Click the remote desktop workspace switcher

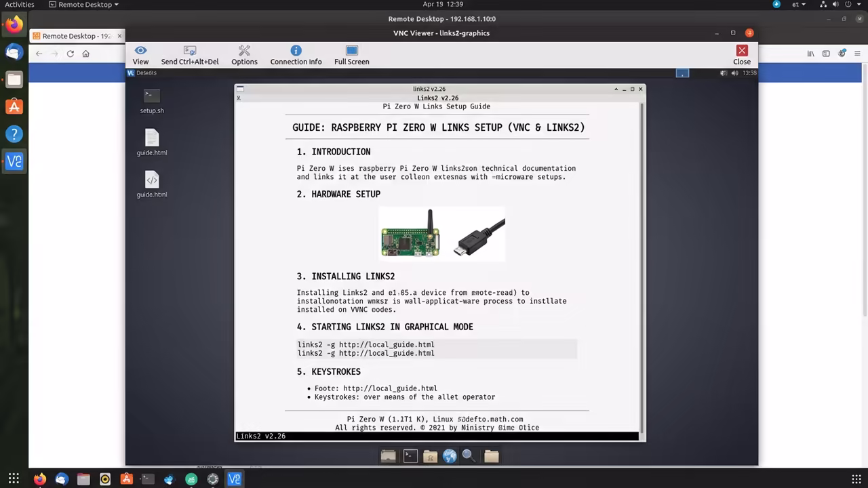pos(682,73)
